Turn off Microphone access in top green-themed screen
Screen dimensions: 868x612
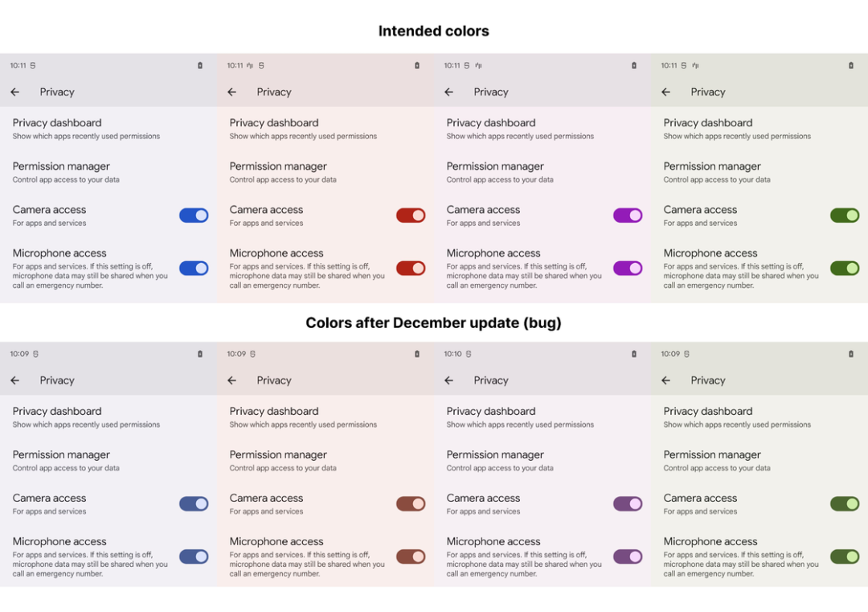click(x=845, y=268)
